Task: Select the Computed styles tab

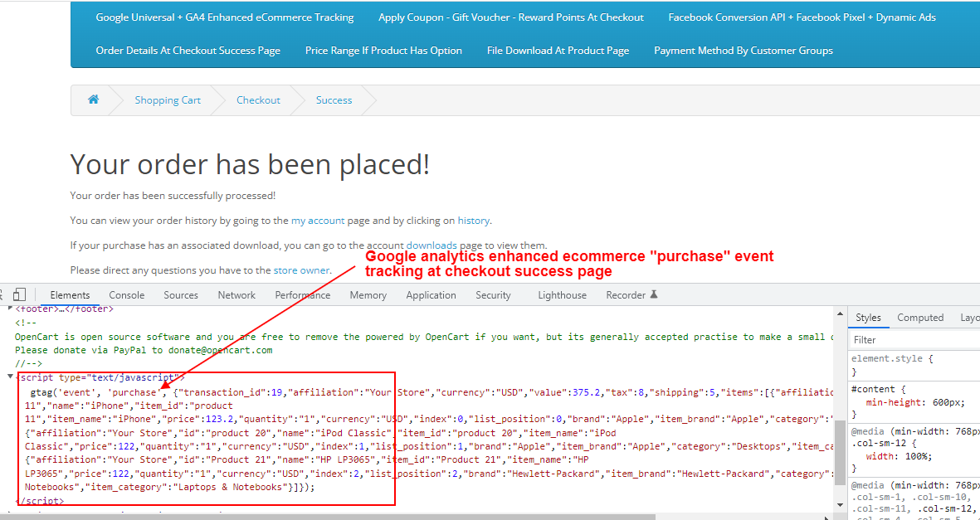Action: click(x=920, y=318)
